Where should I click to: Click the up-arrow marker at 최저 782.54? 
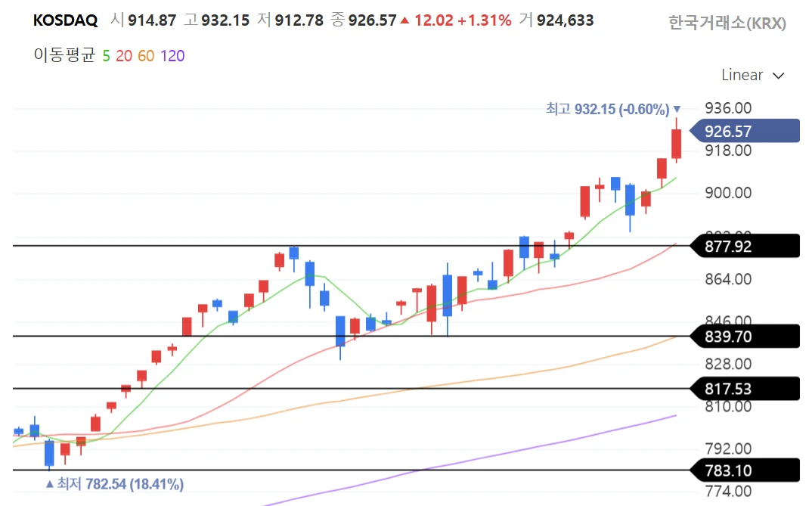point(50,483)
